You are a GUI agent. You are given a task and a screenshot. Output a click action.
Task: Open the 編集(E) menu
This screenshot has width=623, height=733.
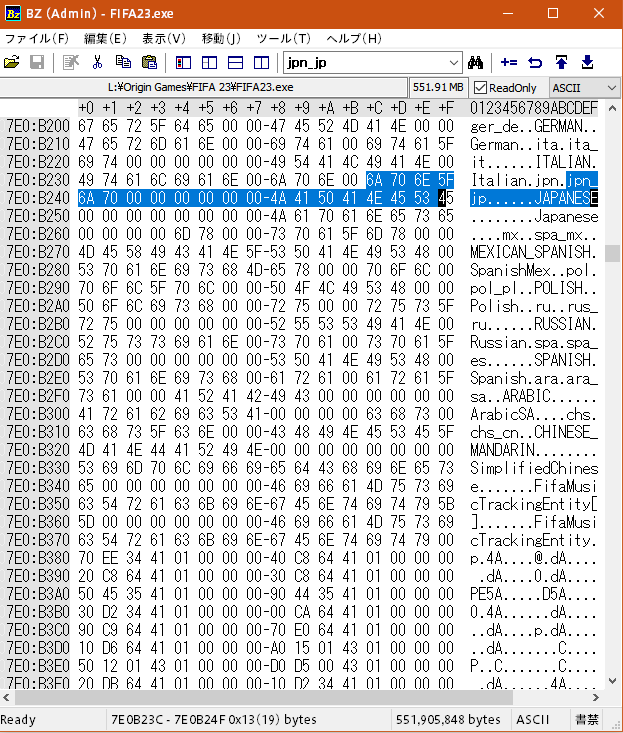[x=105, y=38]
